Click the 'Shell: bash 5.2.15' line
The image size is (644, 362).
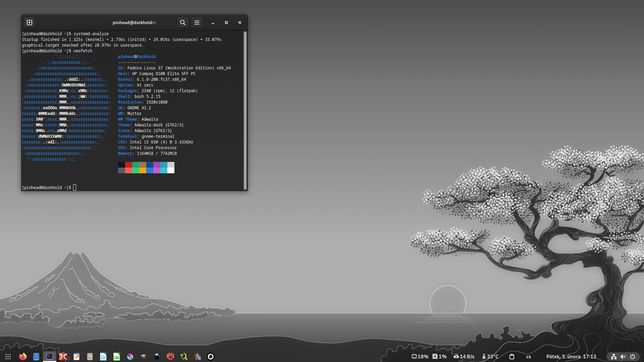click(139, 97)
